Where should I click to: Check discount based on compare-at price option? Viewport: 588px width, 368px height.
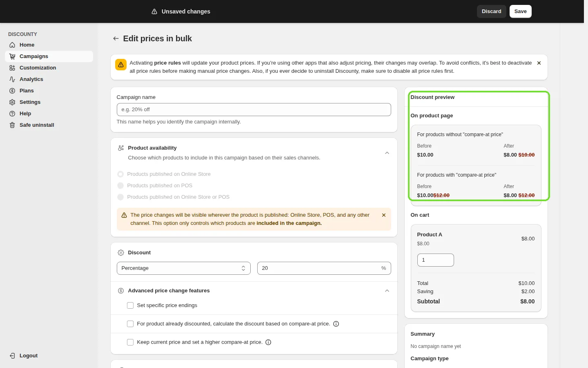click(130, 324)
